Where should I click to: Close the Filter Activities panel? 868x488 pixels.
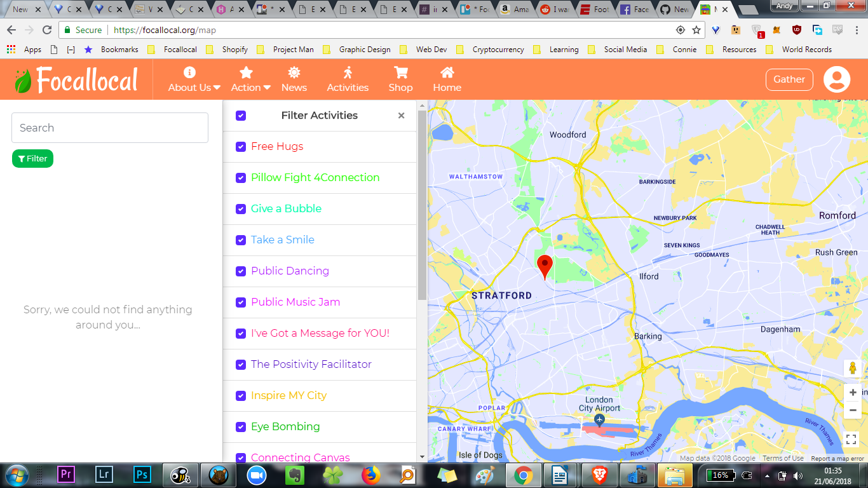coord(401,116)
